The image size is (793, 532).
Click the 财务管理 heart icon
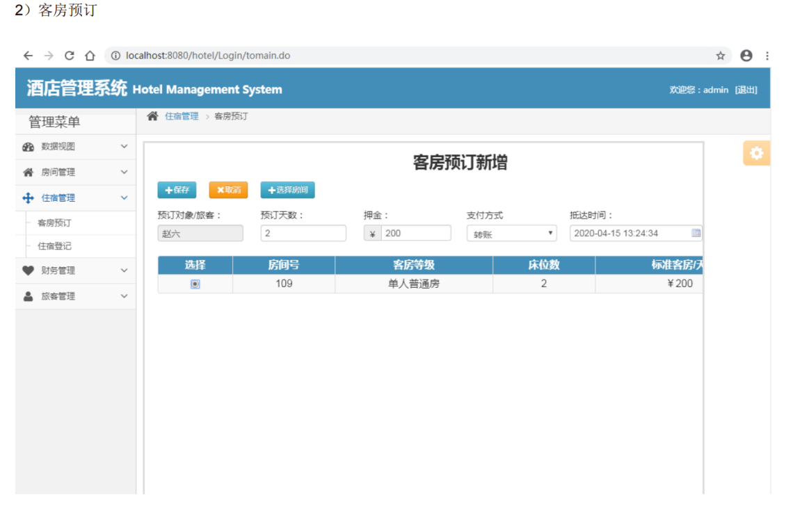coord(29,271)
